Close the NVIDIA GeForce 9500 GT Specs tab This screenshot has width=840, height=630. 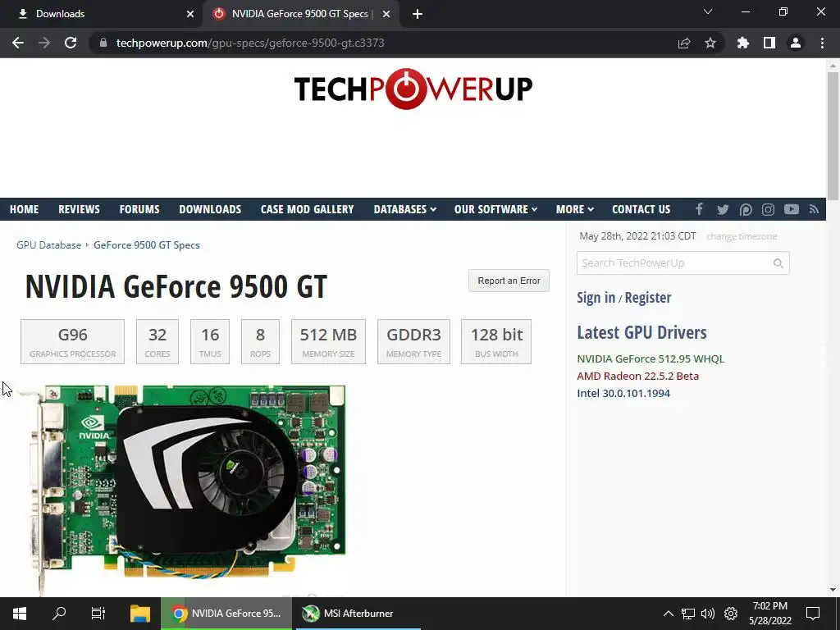tap(386, 14)
